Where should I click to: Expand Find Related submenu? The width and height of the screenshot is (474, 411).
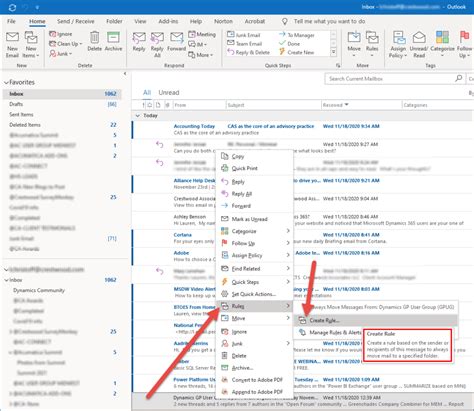255,269
